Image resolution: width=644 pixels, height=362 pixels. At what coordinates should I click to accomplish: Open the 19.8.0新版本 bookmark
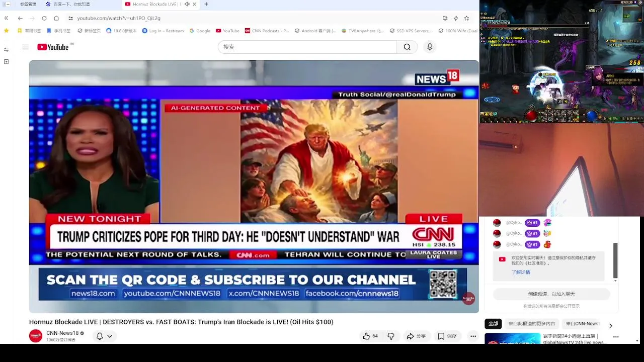[121, 31]
